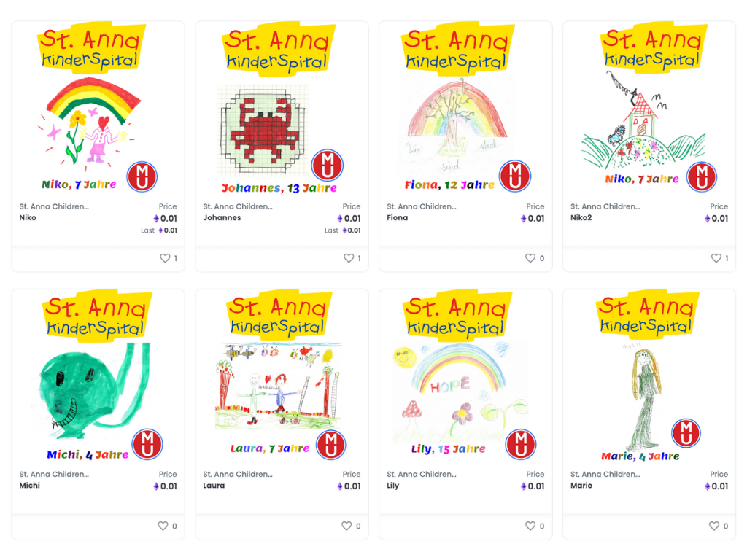Select the Ethereum icon on Fiona's price

click(524, 219)
